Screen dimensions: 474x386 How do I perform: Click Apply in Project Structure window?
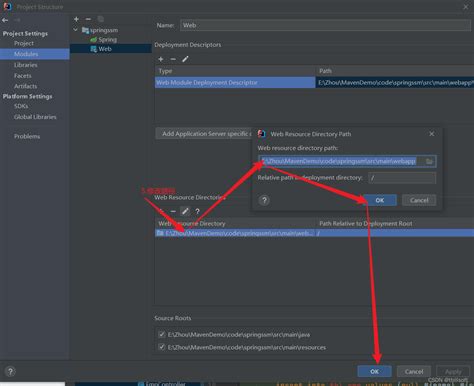453,371
